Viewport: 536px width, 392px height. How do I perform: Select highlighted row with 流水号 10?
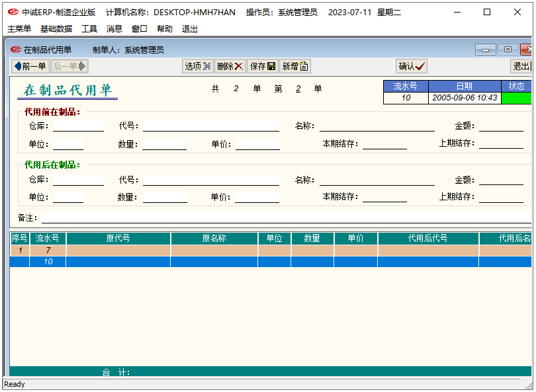(271, 262)
